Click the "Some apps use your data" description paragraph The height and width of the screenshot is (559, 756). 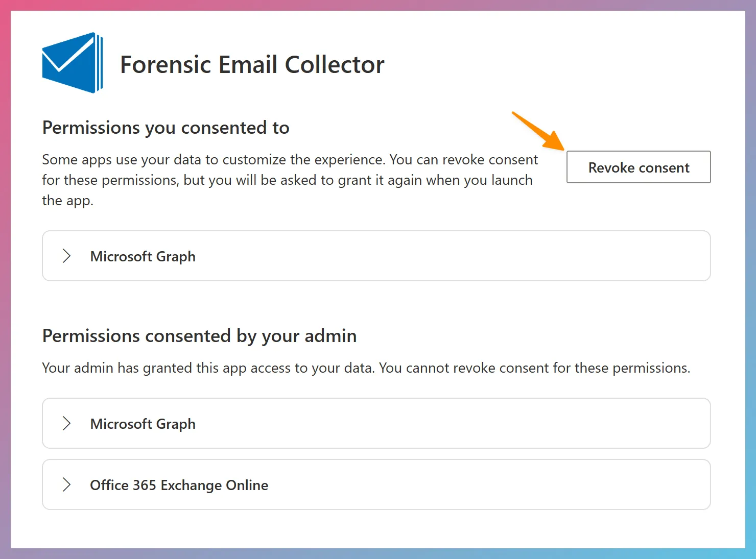pyautogui.click(x=215, y=160)
